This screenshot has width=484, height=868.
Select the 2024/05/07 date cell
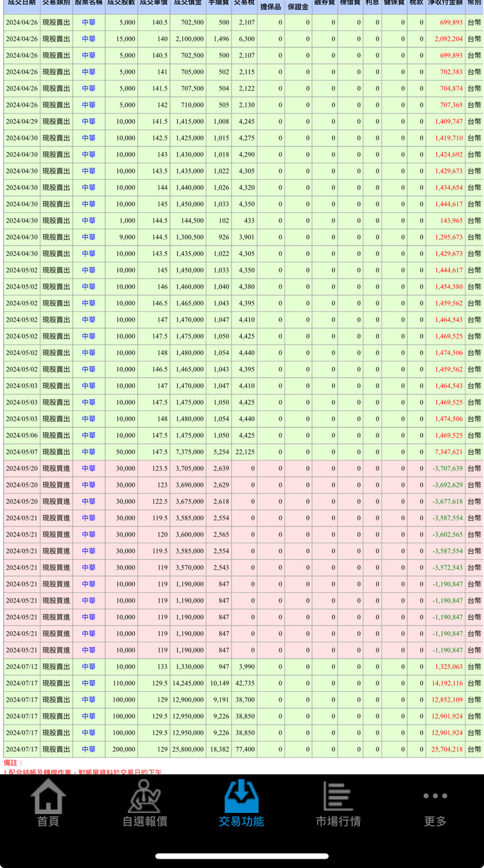coord(22,452)
